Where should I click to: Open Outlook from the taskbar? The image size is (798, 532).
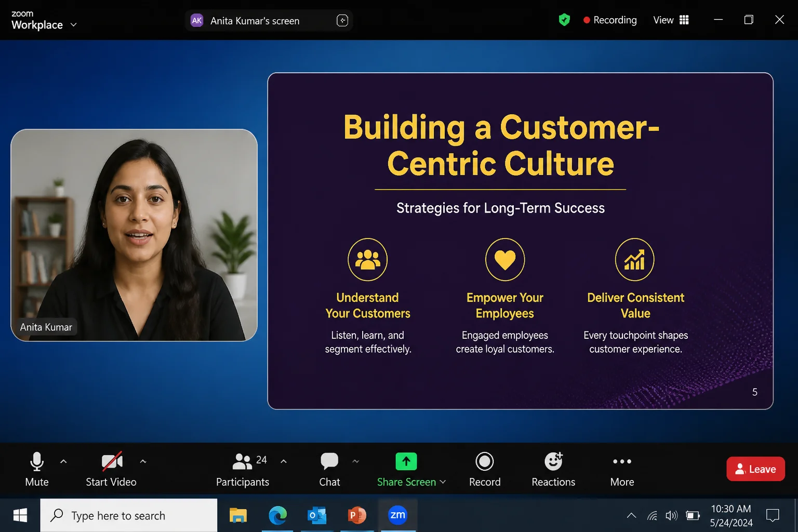317,515
